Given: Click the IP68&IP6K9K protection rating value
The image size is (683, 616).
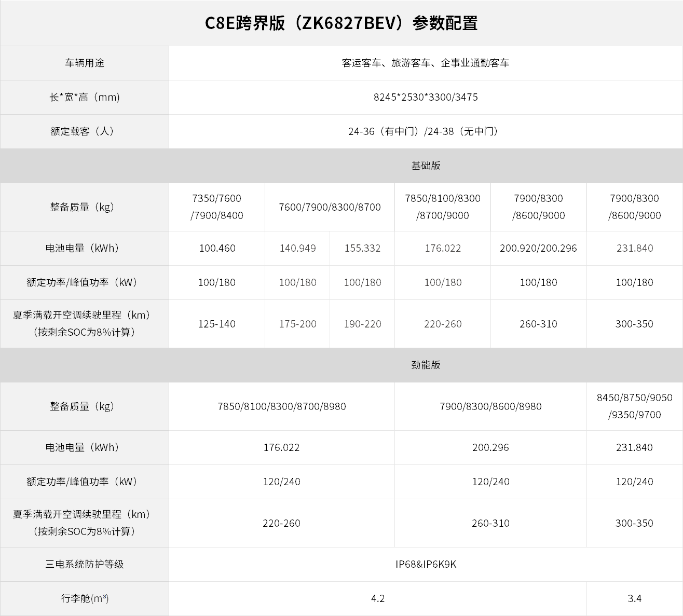Looking at the screenshot, I should (426, 564).
